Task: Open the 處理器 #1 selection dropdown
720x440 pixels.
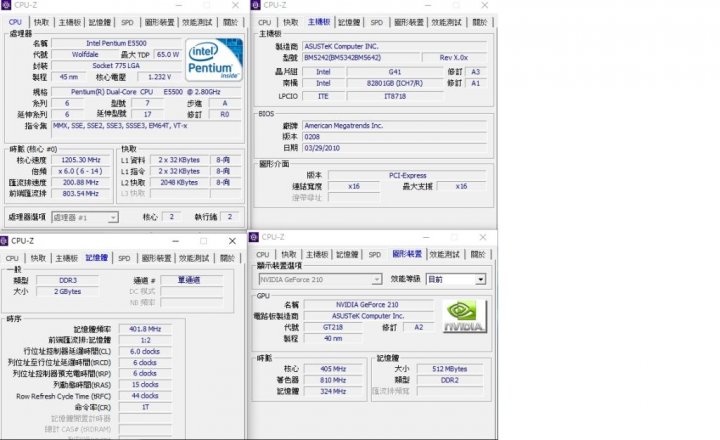Action: coord(85,217)
